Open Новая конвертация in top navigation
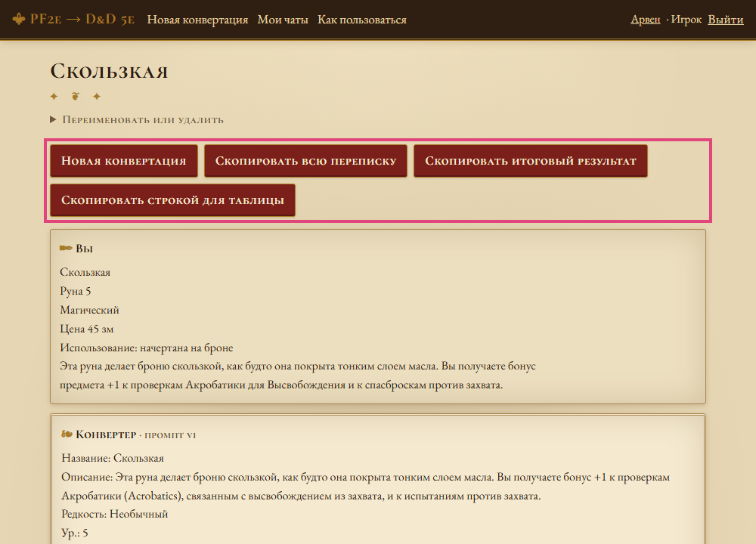The height and width of the screenshot is (544, 756). point(197,20)
